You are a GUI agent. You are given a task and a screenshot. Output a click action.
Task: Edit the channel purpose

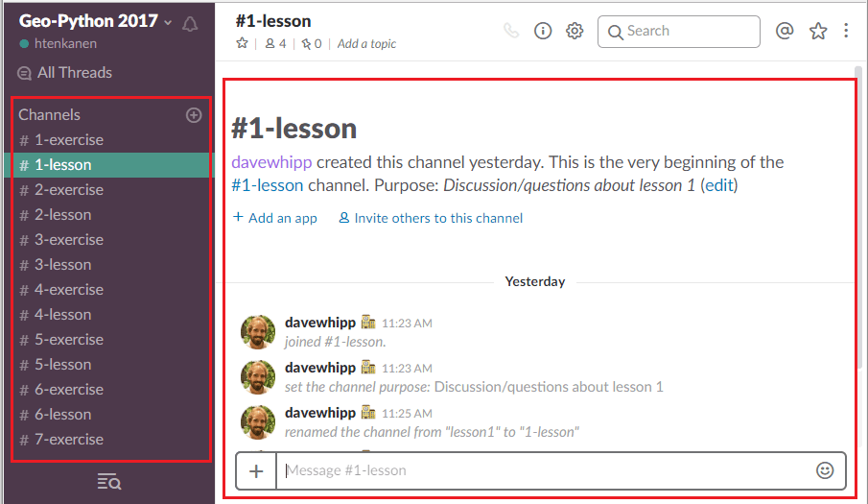pyautogui.click(x=719, y=185)
